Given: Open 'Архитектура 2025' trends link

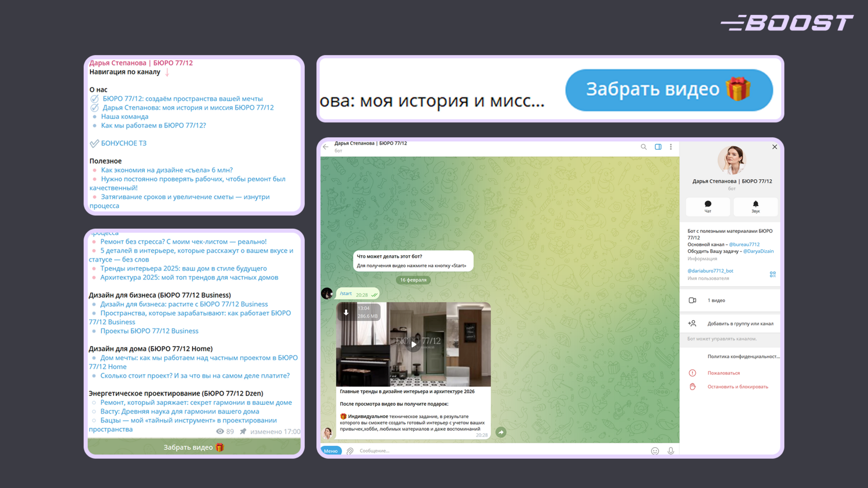Looking at the screenshot, I should point(189,277).
